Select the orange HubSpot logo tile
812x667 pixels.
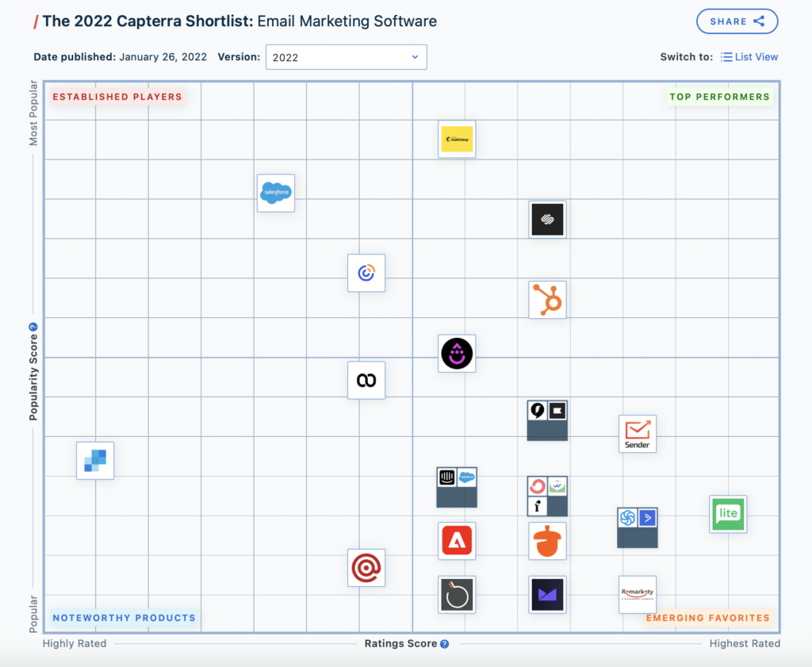pos(547,300)
